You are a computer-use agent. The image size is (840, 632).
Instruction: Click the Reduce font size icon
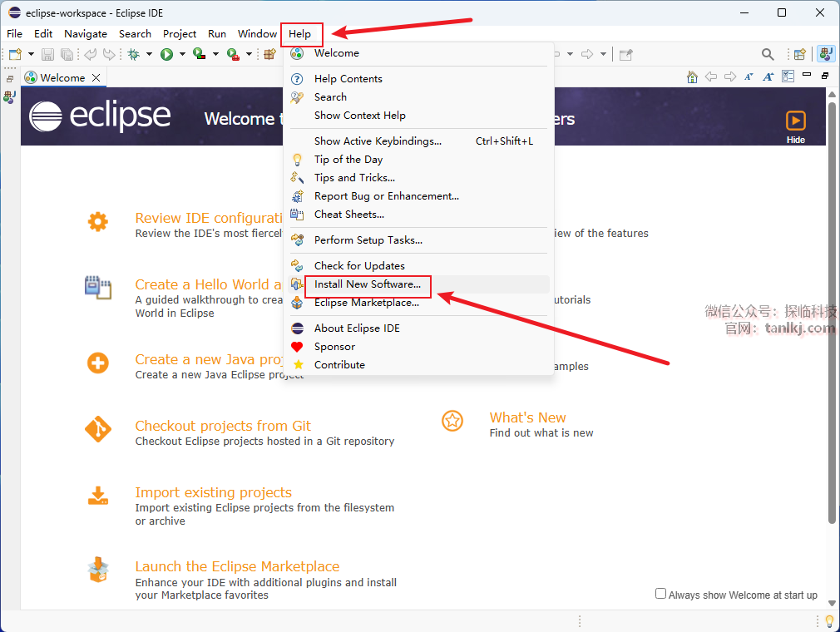[749, 77]
